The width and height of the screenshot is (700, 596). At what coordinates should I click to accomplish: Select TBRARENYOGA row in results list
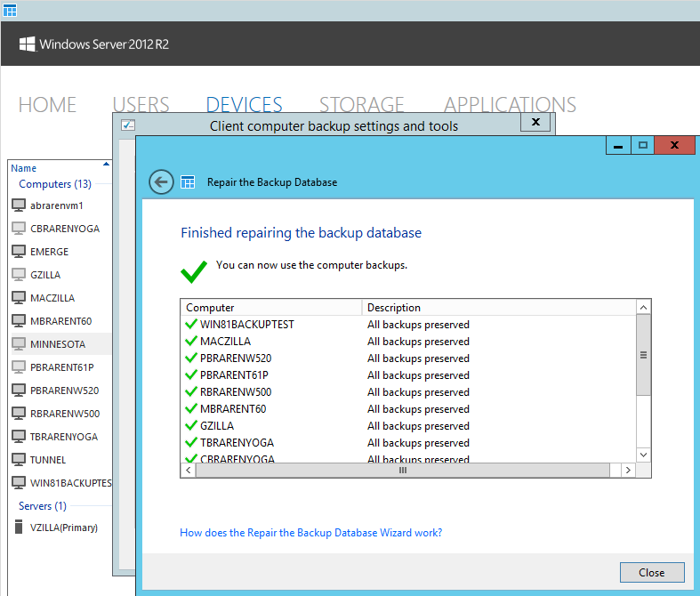click(x=408, y=443)
